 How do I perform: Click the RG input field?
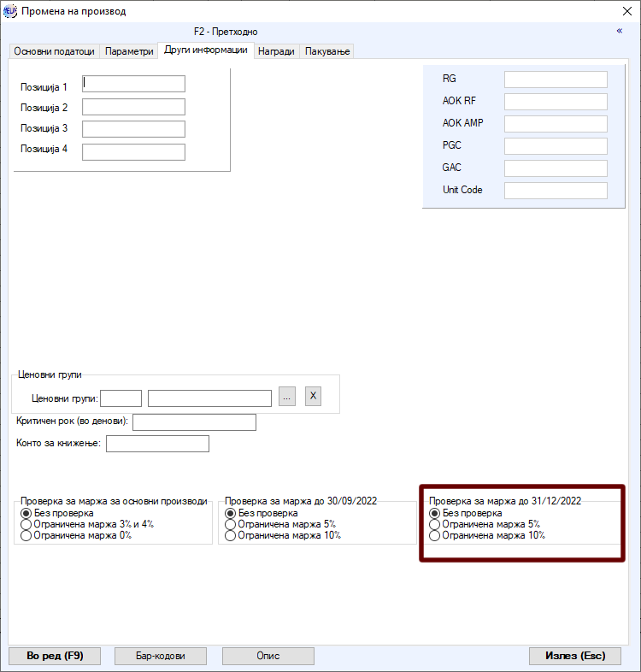556,80
